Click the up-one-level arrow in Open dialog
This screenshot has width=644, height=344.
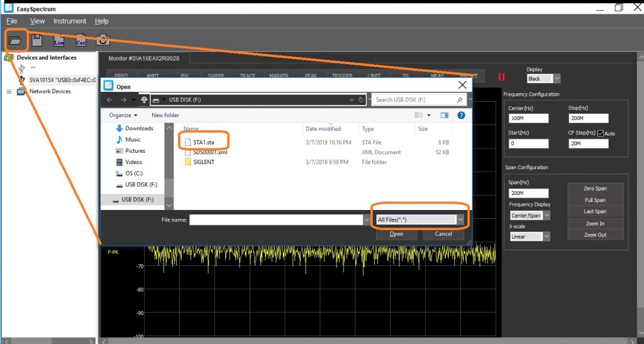[145, 100]
